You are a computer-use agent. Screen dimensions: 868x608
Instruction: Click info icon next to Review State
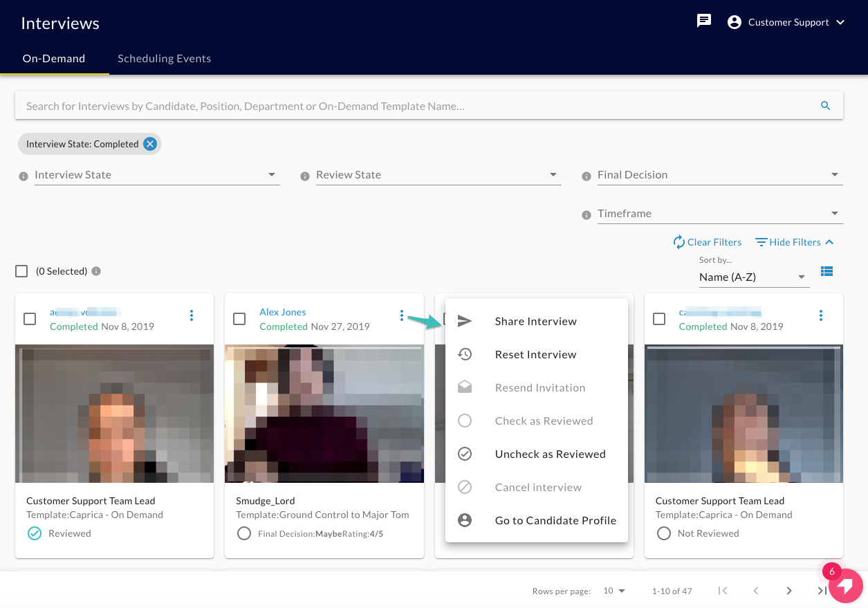(x=305, y=176)
